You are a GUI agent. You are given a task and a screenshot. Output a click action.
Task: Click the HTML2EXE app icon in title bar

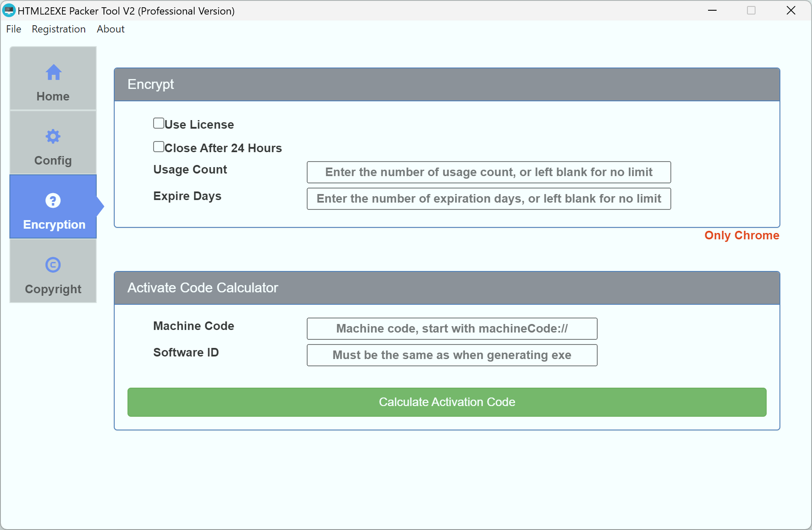click(9, 10)
